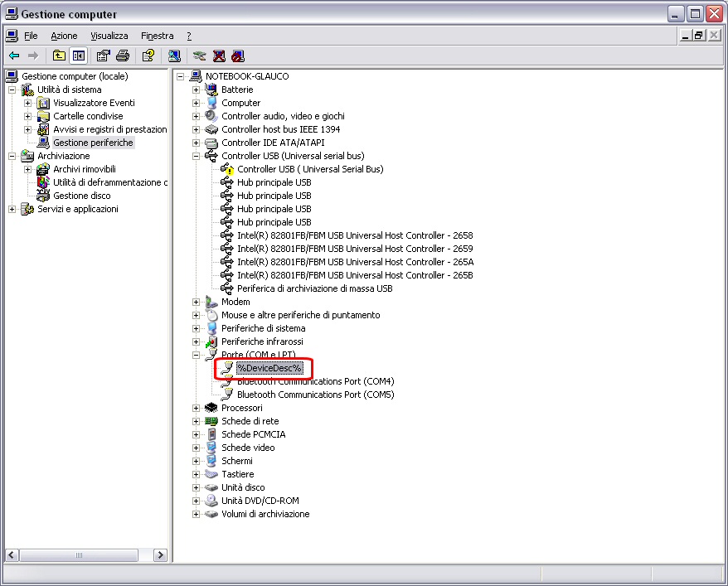Image resolution: width=728 pixels, height=586 pixels.
Task: Select Bluetooth Communications Port (COM4)
Action: tap(316, 381)
